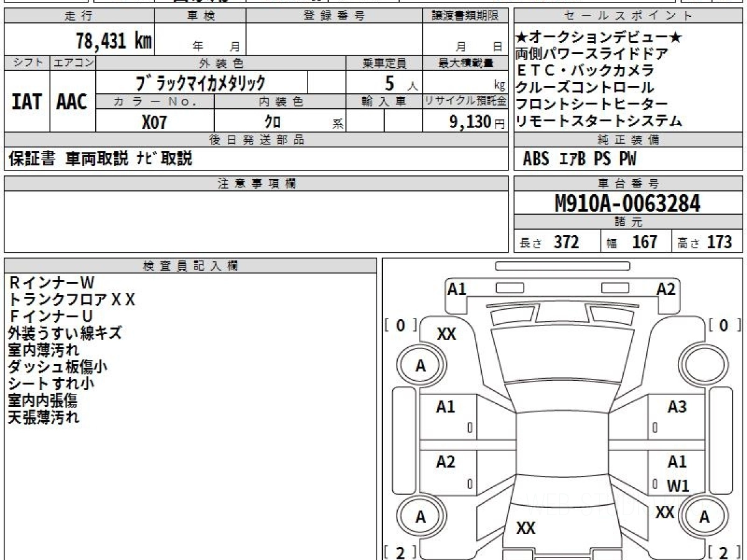
Task: Click the mileage value 78,431 km
Action: [x=114, y=42]
